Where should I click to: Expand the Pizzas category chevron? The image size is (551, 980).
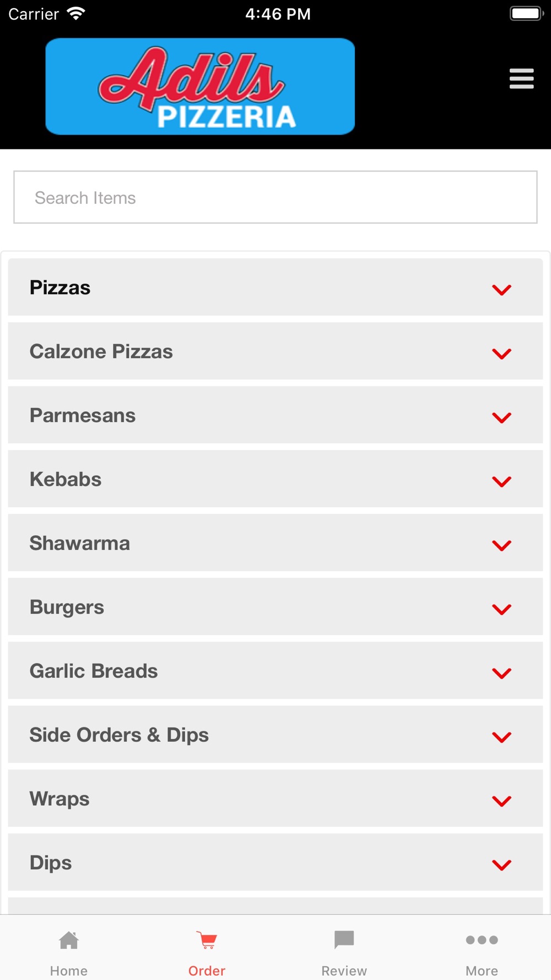(502, 289)
